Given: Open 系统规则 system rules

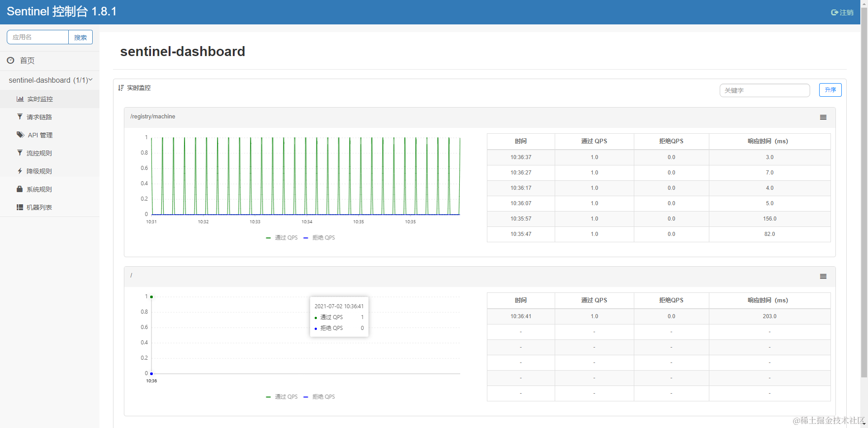Looking at the screenshot, I should pyautogui.click(x=39, y=189).
